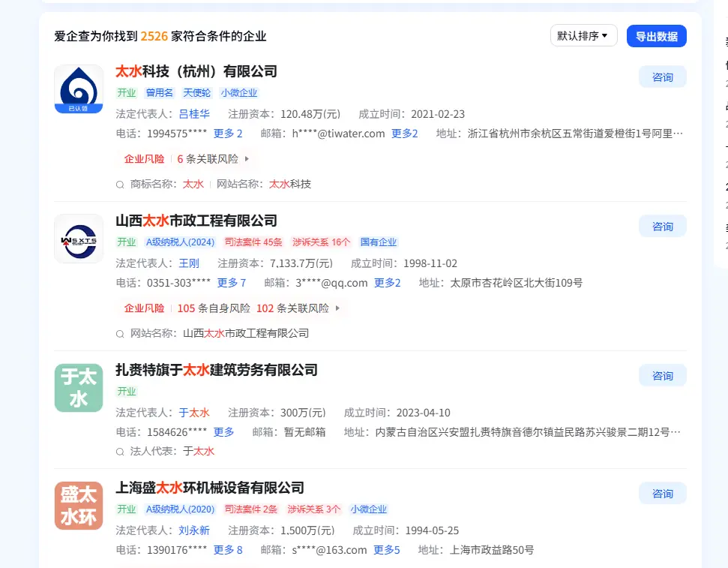Screen dimensions: 728x568
Task: Click 咨询 for 太水科技（杭州）有限公司
Action: (x=663, y=77)
